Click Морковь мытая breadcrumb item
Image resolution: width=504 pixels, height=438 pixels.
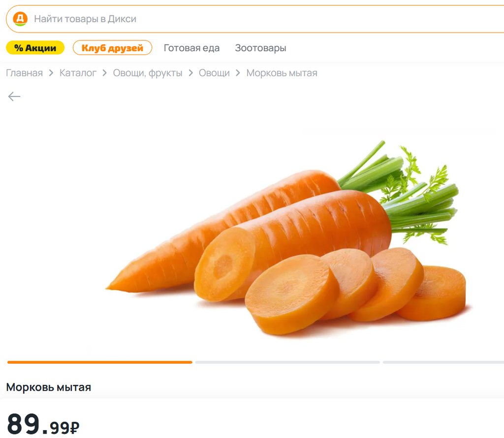click(282, 73)
